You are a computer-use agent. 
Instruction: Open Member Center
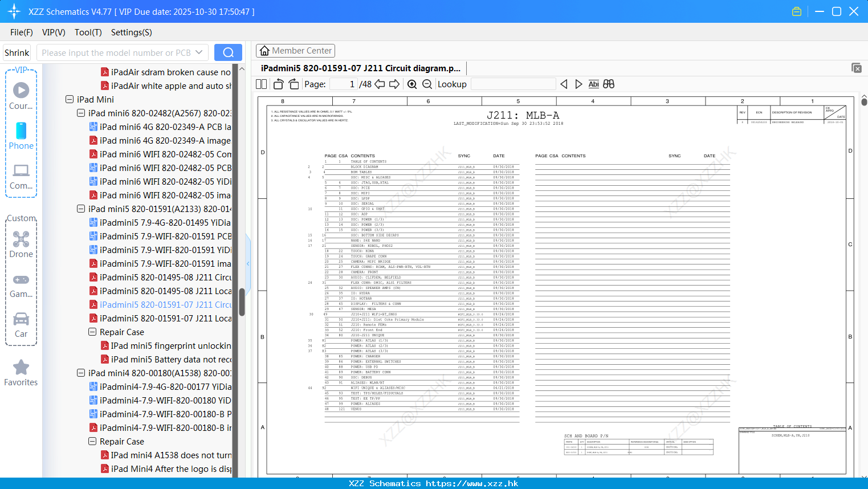pos(295,51)
